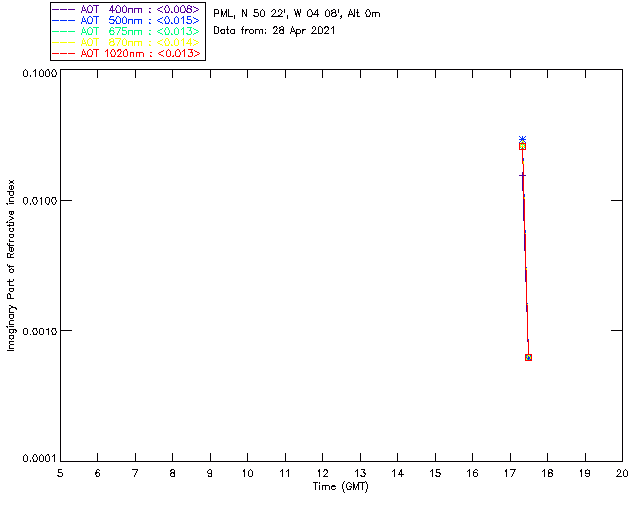Click the AOT 870nm legend entry
The width and height of the screenshot is (640, 512).
[127, 42]
